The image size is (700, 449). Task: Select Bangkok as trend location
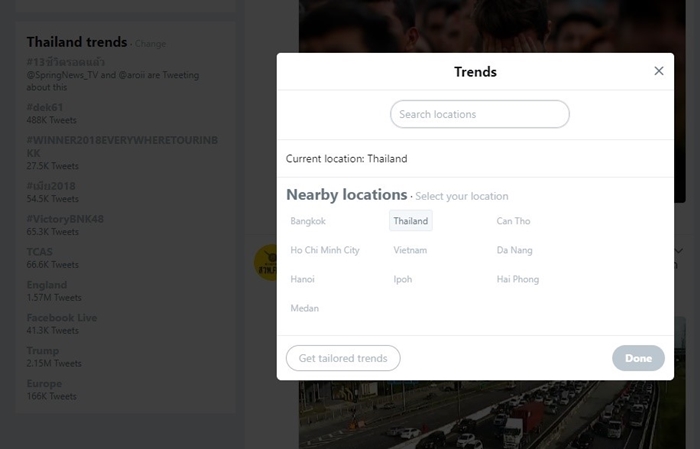308,221
